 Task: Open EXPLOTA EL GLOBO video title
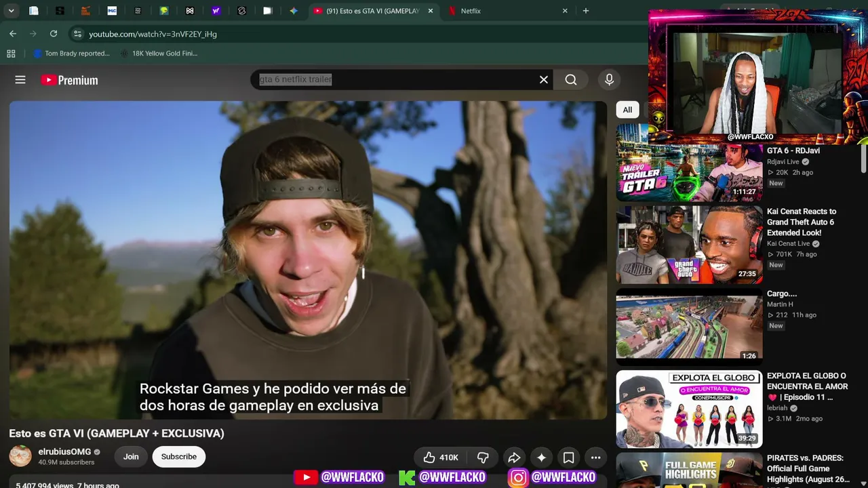pos(807,386)
